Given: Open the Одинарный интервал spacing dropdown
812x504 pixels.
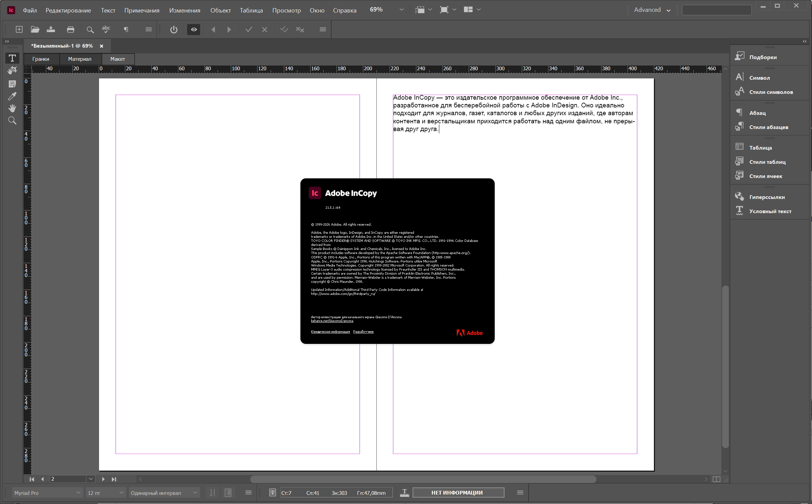Looking at the screenshot, I should click(164, 493).
